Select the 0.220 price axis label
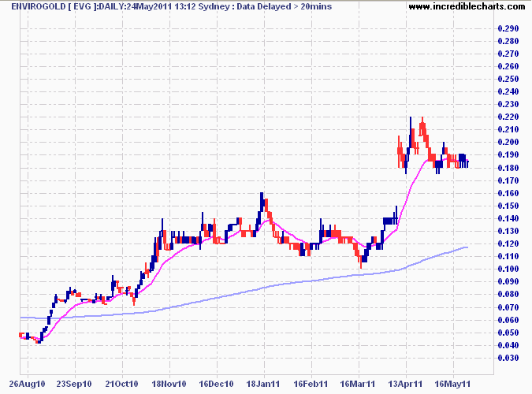This screenshot has width=532, height=394. (509, 117)
